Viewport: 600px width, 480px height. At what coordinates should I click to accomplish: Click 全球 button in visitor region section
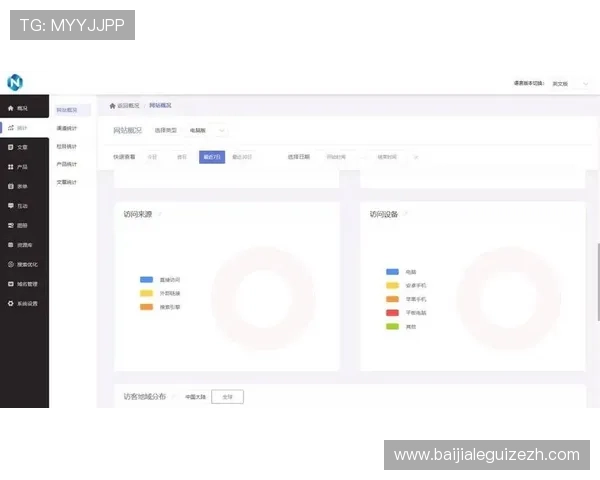point(227,396)
